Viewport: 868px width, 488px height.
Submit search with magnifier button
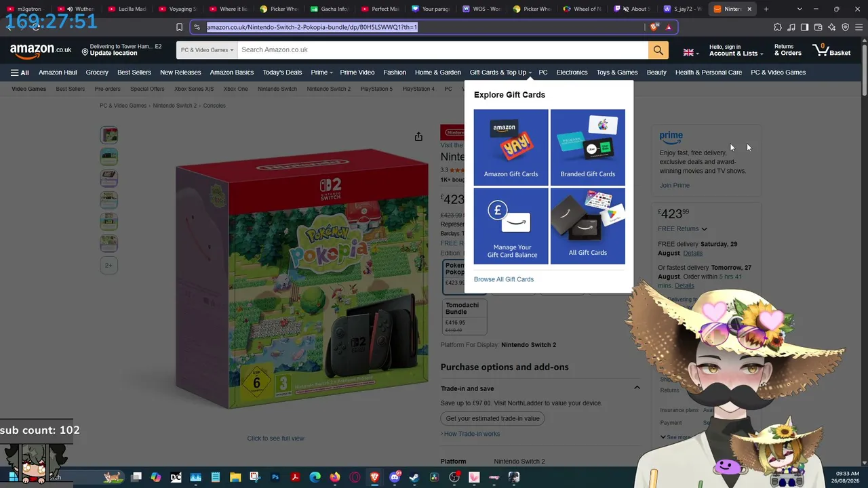658,50
